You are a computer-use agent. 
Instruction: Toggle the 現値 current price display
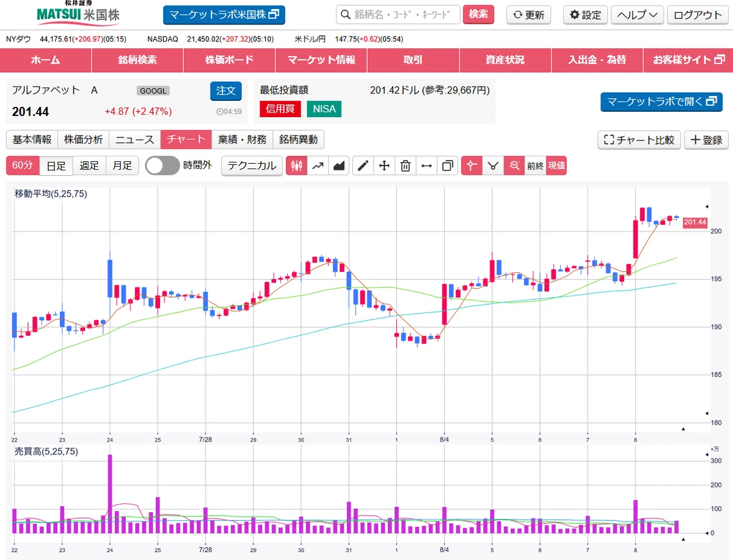click(556, 165)
